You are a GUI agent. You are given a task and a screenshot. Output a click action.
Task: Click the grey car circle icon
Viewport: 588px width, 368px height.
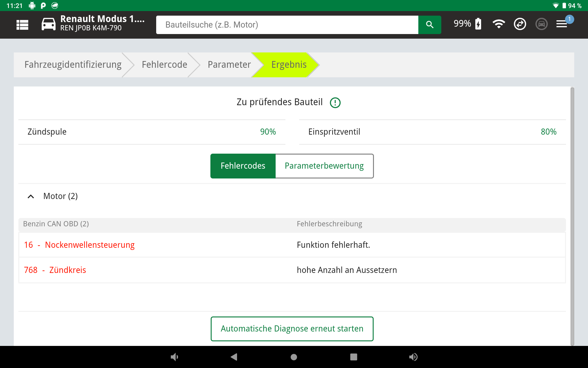point(541,24)
